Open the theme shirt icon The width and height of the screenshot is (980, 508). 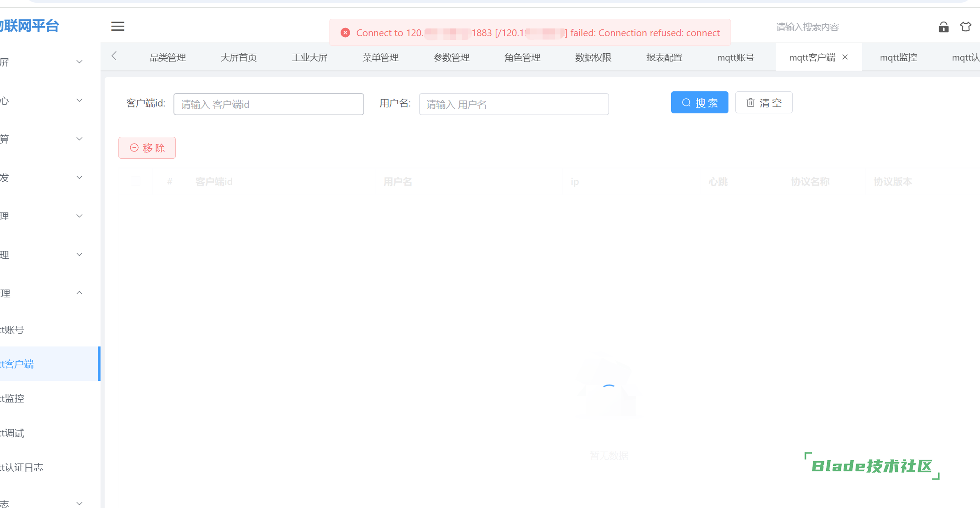tap(966, 27)
